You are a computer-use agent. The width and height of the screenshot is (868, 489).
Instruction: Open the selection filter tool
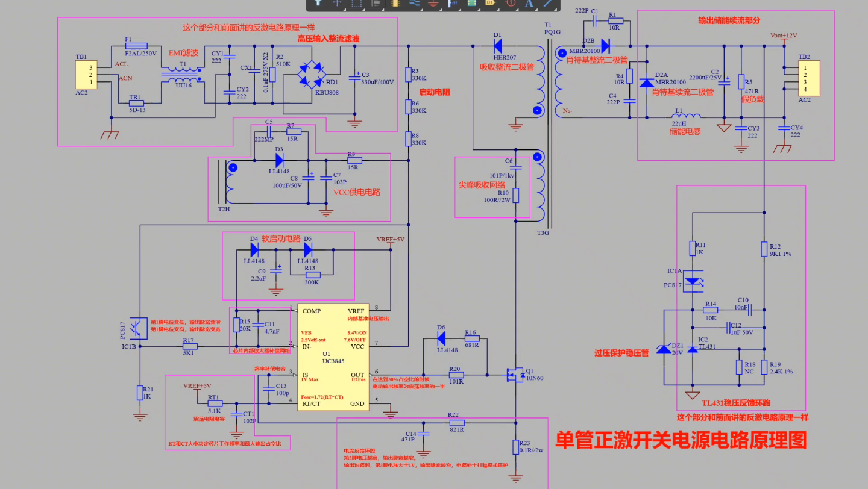click(x=318, y=3)
